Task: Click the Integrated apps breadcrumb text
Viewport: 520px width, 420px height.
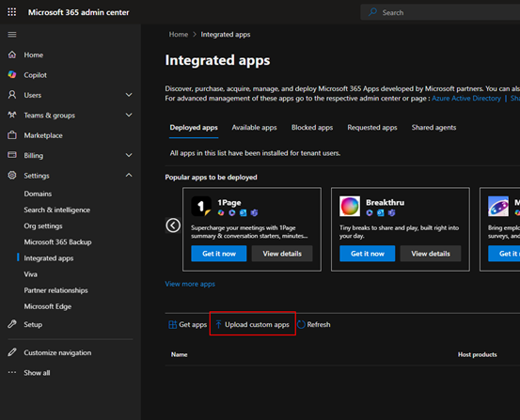Action: [226, 35]
